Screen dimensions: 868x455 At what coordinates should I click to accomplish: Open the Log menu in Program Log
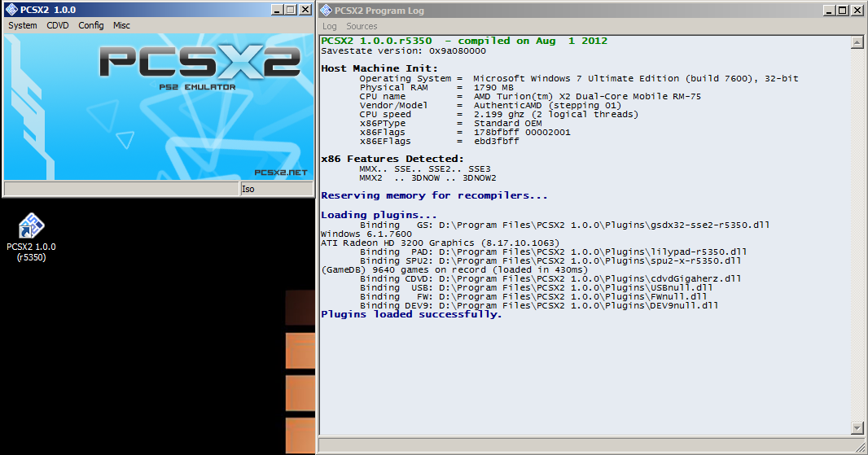click(x=330, y=26)
